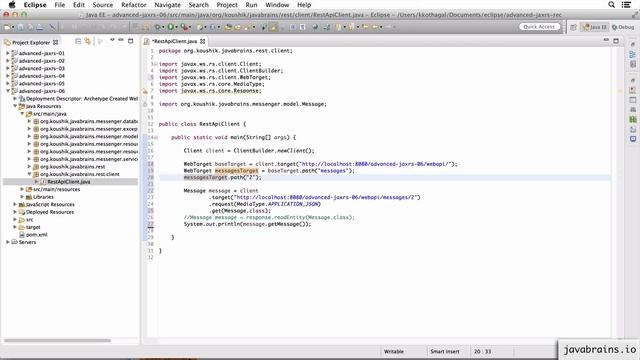This screenshot has width=640, height=360.
Task: Open the Refactor menu
Action: pos(133,5)
